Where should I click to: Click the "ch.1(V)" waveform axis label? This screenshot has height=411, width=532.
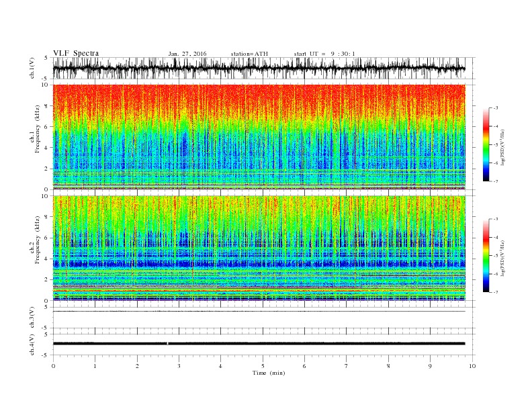click(32, 68)
